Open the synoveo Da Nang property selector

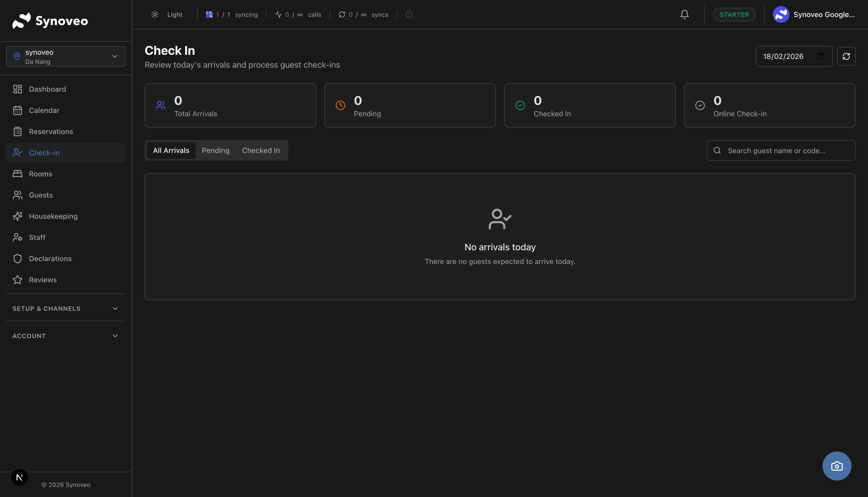point(66,56)
